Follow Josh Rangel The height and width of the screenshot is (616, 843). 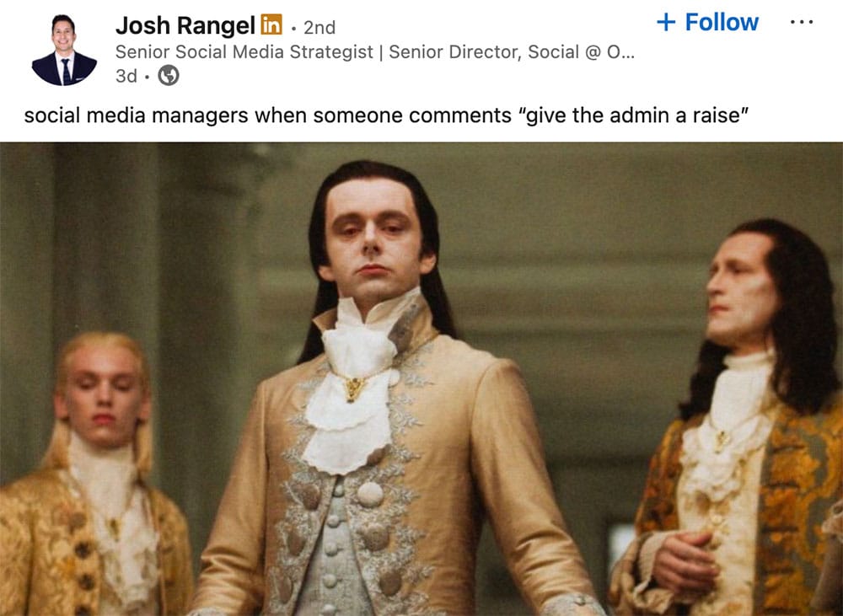pos(707,22)
